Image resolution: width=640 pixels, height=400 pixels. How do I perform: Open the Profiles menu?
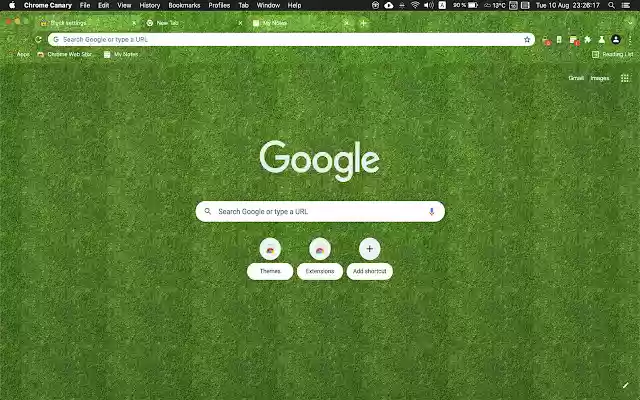[x=219, y=5]
